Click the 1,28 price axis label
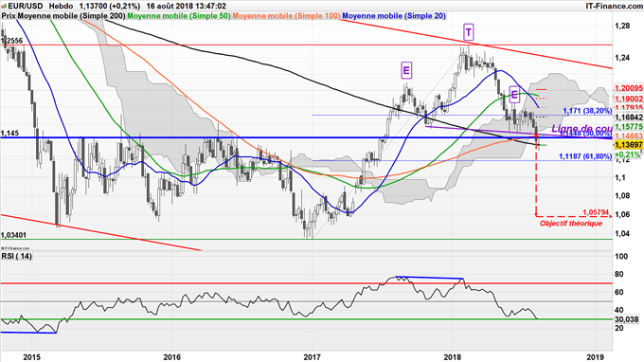 (622, 26)
